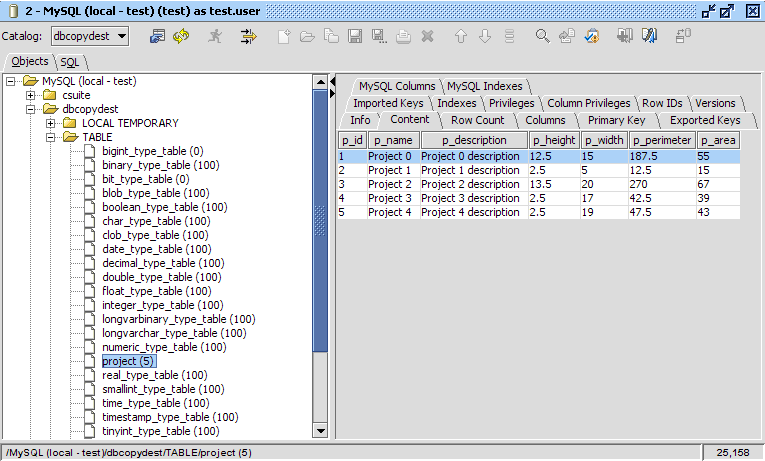
Task: Select the Primary Key tab
Action: 616,120
